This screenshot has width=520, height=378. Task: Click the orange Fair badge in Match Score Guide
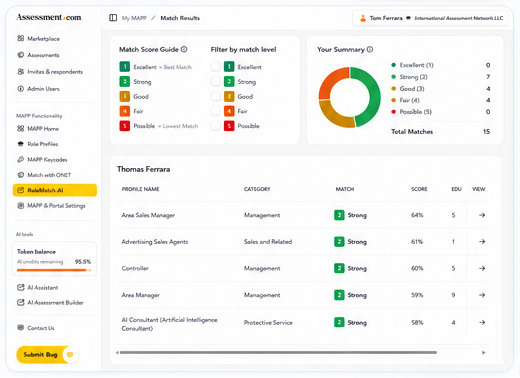coord(125,111)
